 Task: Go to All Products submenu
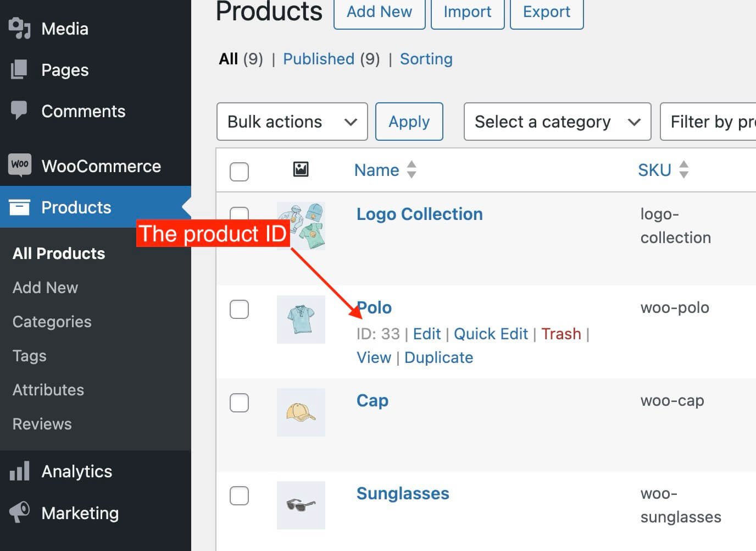[59, 253]
